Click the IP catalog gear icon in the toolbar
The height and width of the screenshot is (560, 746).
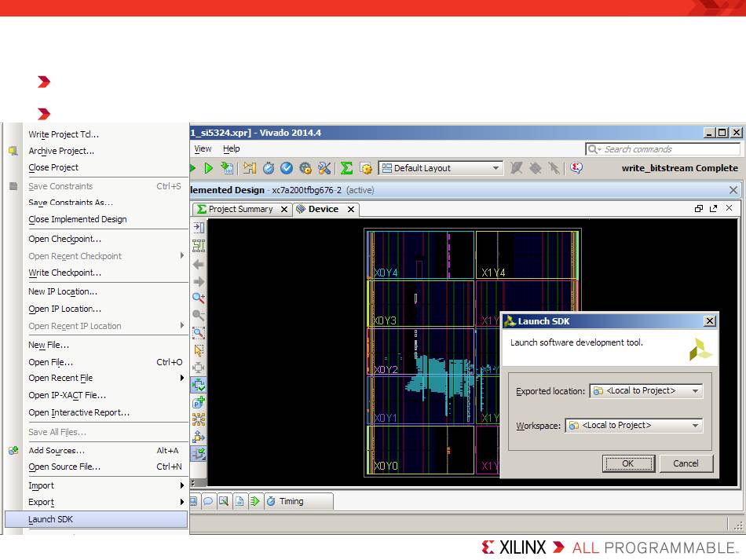point(366,168)
